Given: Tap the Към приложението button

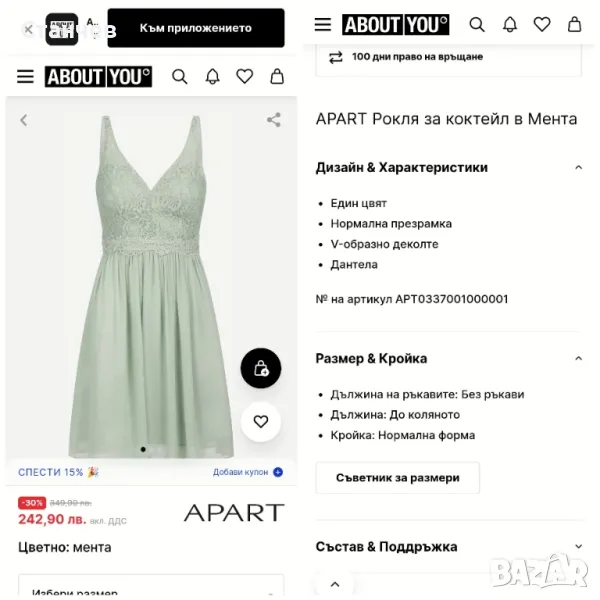Looking at the screenshot, I should (196, 28).
